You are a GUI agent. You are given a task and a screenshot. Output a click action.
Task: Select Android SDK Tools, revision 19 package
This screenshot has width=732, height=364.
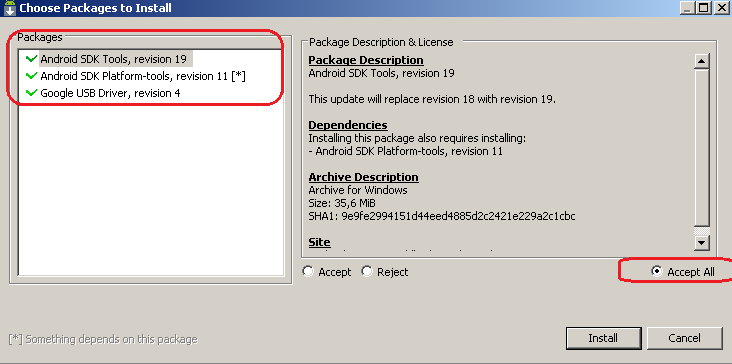pyautogui.click(x=115, y=59)
